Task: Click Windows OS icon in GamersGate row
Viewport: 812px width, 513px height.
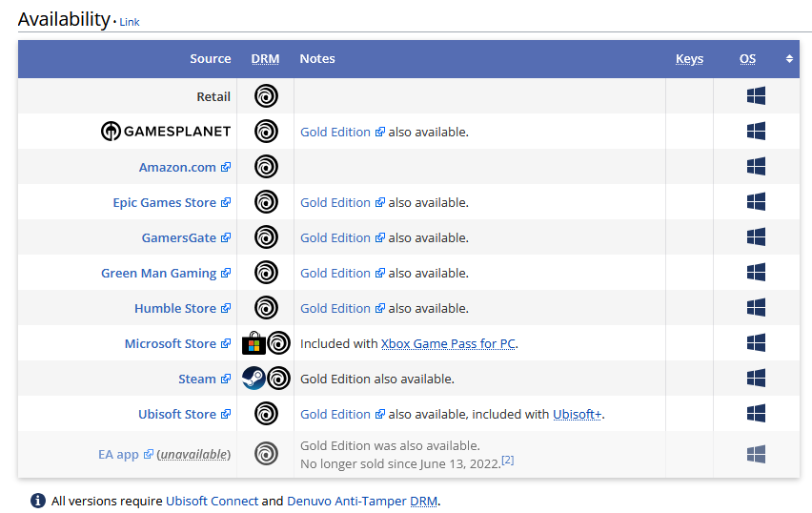Action: (x=756, y=236)
